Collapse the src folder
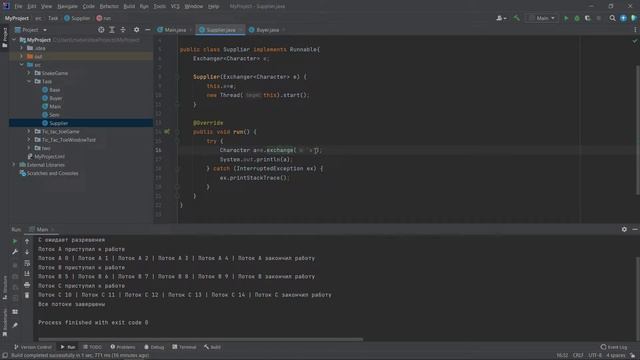Screen dimensions: 640x360 (22, 65)
